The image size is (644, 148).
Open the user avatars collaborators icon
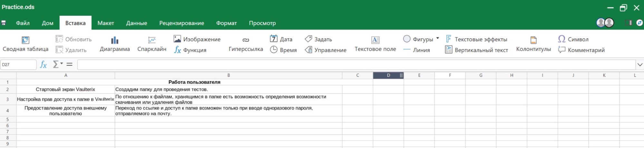(x=605, y=23)
